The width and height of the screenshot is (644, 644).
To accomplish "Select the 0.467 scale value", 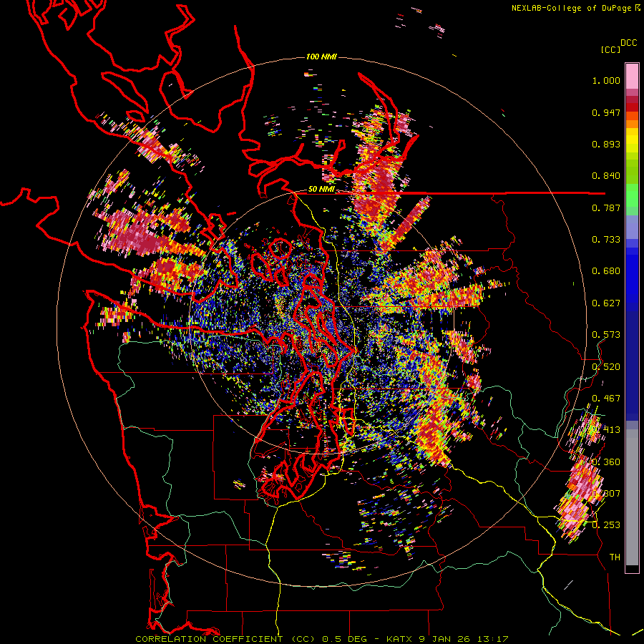I will [606, 399].
